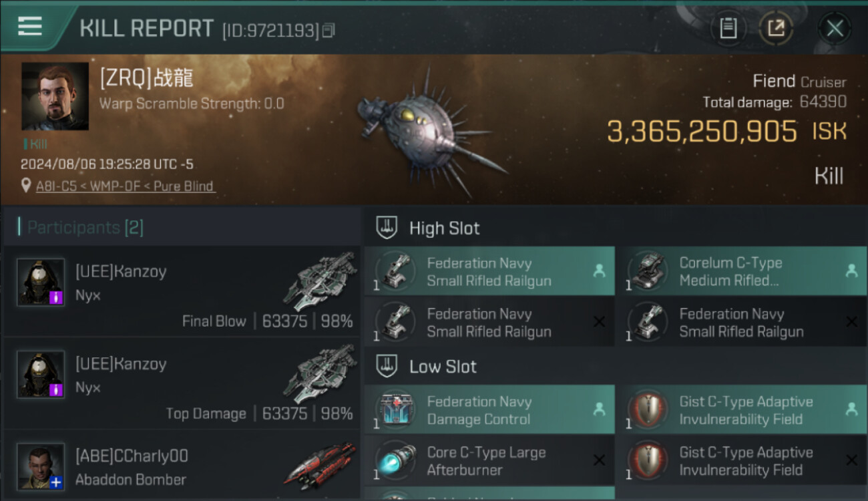Viewport: 868px width, 501px height.
Task: Click the Abaddon Bomber ship icon
Action: tap(320, 466)
